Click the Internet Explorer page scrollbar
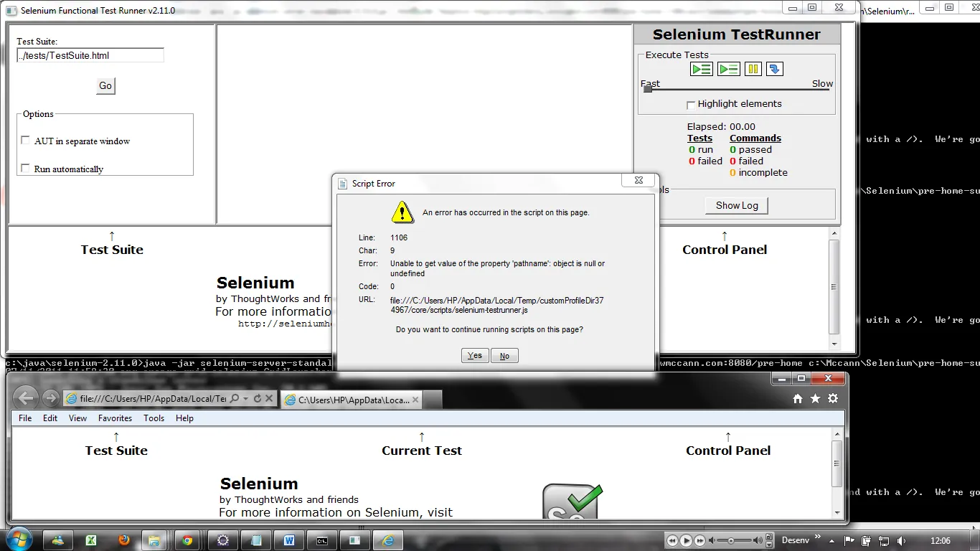Viewport: 980px width, 551px height. (x=837, y=472)
